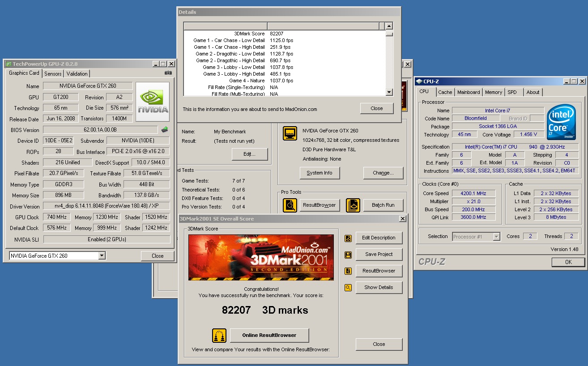Select the 3DMark Score 82207 row

click(x=284, y=34)
